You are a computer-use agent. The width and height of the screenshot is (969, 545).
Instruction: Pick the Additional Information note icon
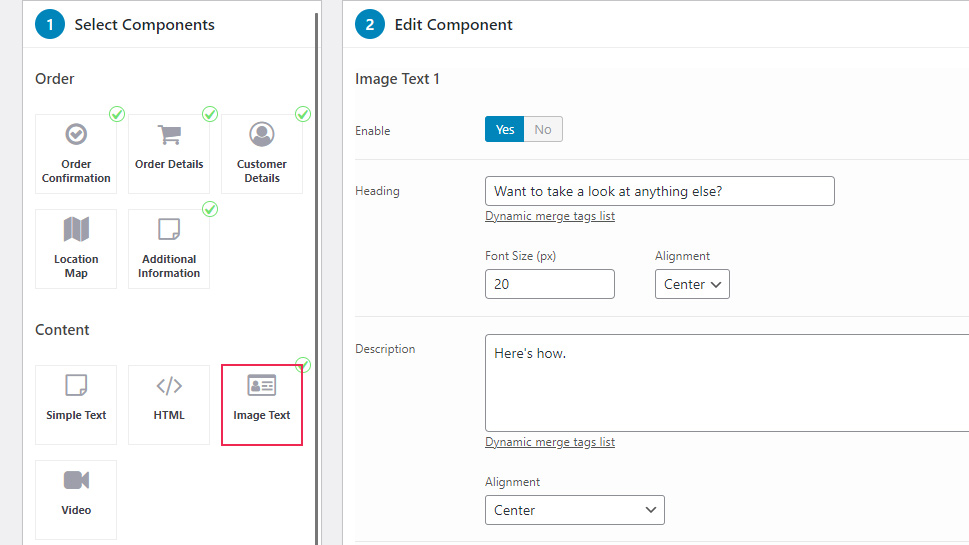point(169,229)
